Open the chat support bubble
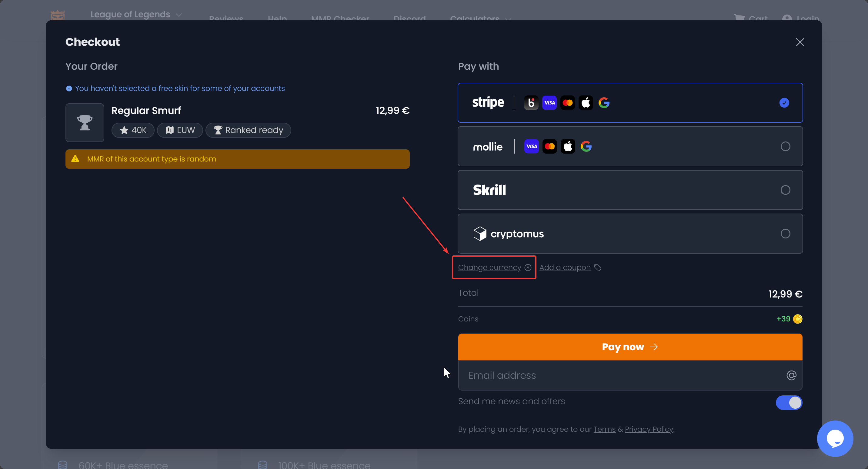The width and height of the screenshot is (868, 469). [x=835, y=438]
